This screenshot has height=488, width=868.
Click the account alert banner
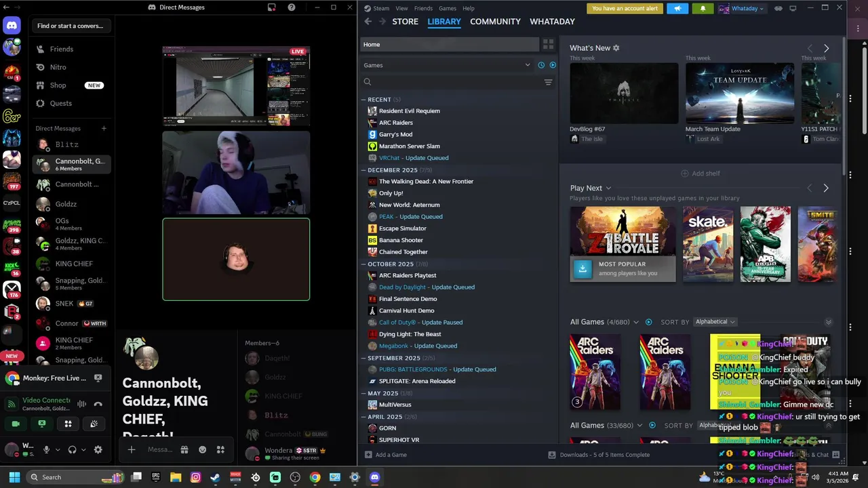pos(625,8)
